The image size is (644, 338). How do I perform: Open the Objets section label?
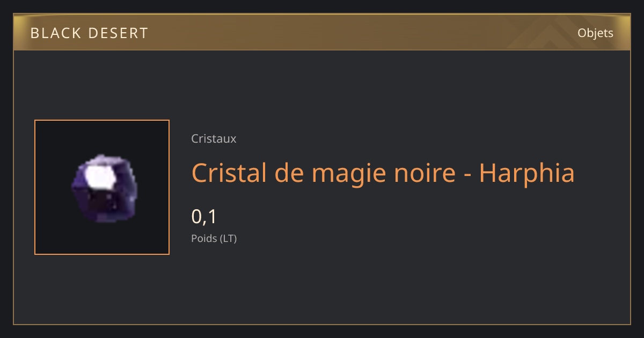tap(595, 33)
